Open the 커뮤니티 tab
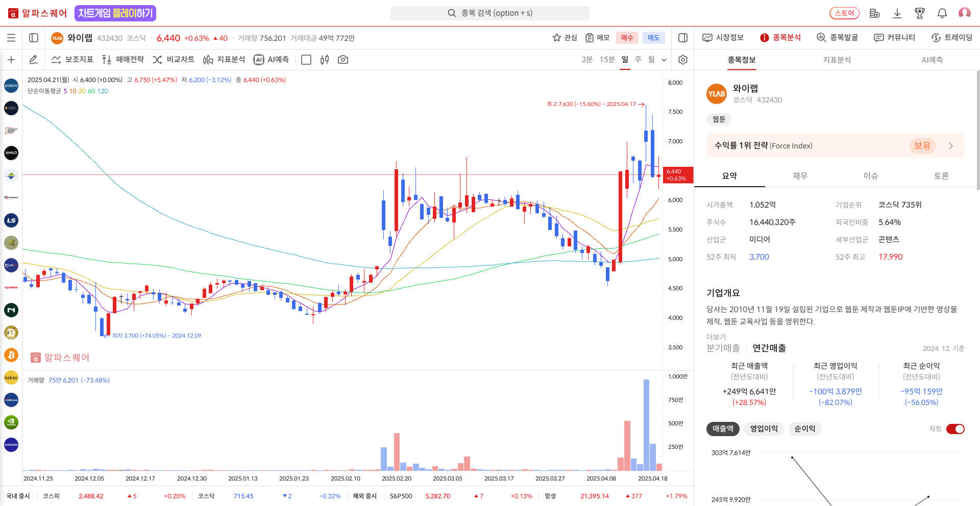 click(x=894, y=38)
